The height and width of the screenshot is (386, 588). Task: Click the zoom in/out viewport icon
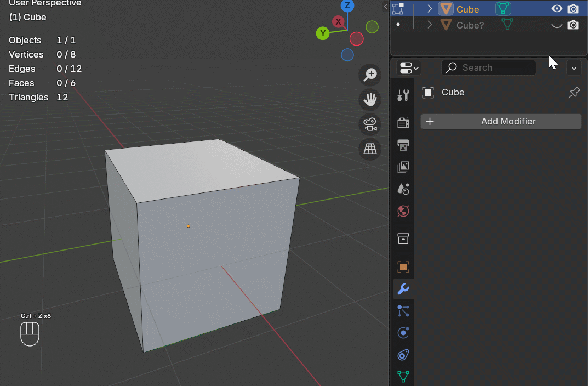click(370, 75)
